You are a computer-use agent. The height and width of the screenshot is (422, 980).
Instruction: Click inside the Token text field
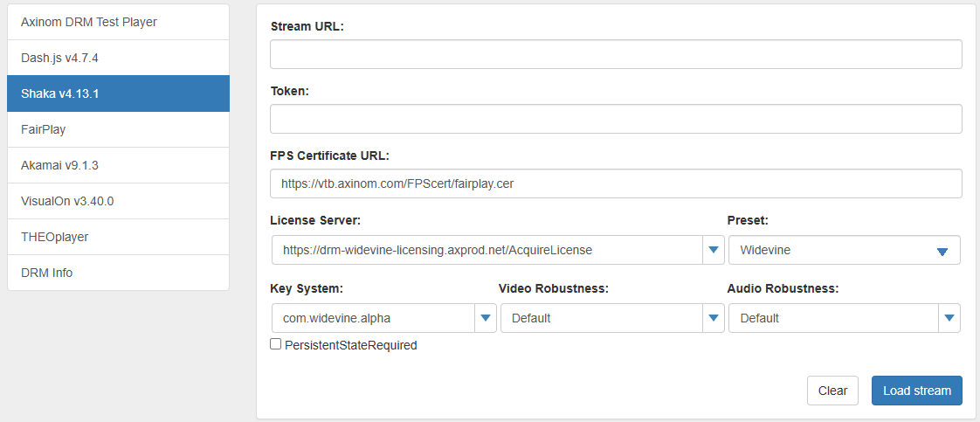tap(616, 119)
